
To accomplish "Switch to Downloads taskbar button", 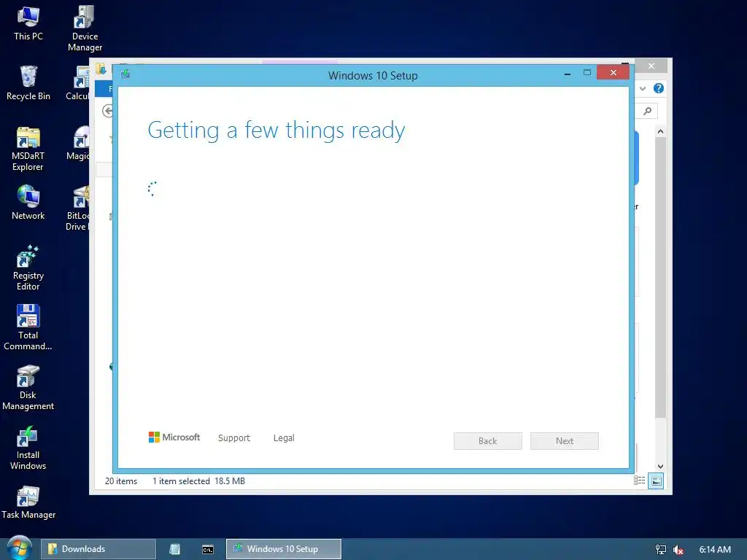I will tap(98, 549).
